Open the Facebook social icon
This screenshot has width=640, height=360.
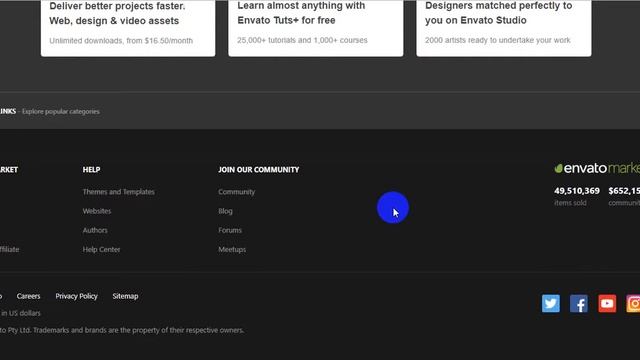(x=579, y=303)
